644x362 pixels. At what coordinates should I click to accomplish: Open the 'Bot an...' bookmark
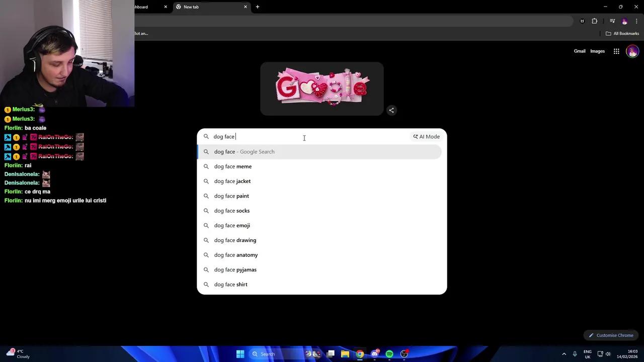[141, 34]
